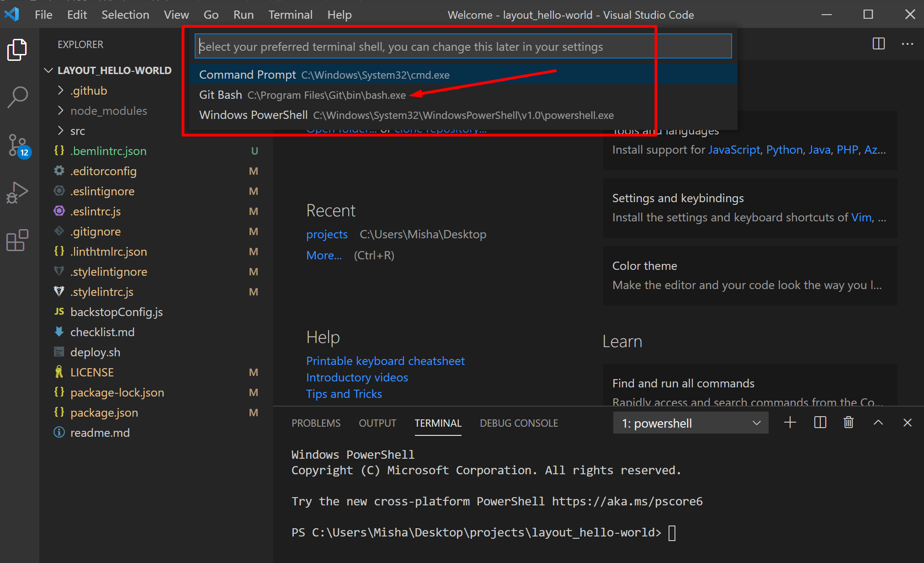This screenshot has height=563, width=924.
Task: Open the Search view in activity bar
Action: pyautogui.click(x=17, y=97)
